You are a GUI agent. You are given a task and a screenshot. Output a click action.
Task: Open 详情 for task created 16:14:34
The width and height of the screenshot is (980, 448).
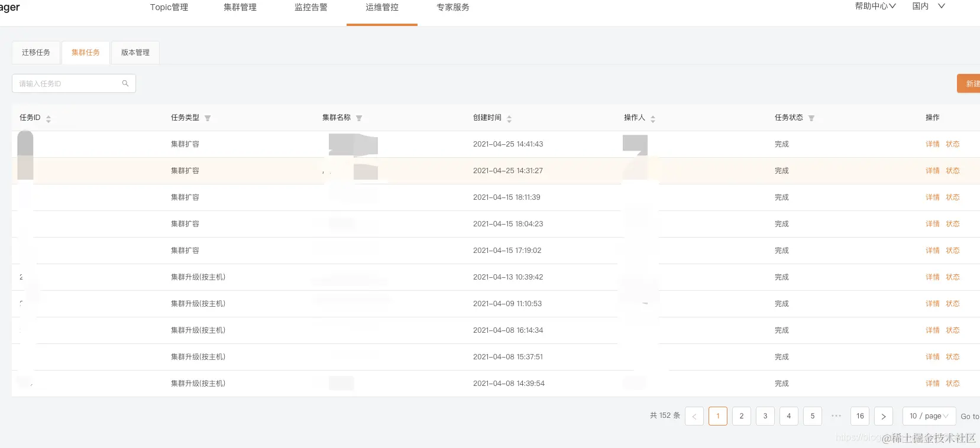[x=933, y=330]
